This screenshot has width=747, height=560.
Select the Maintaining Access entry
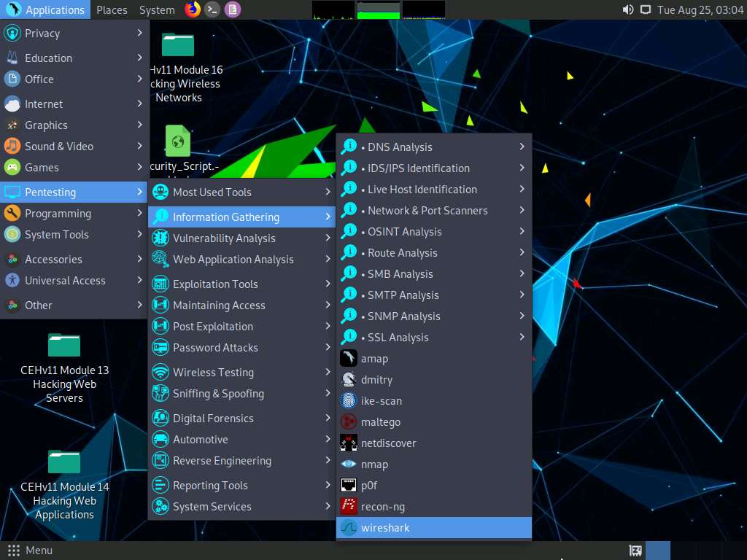tap(242, 305)
